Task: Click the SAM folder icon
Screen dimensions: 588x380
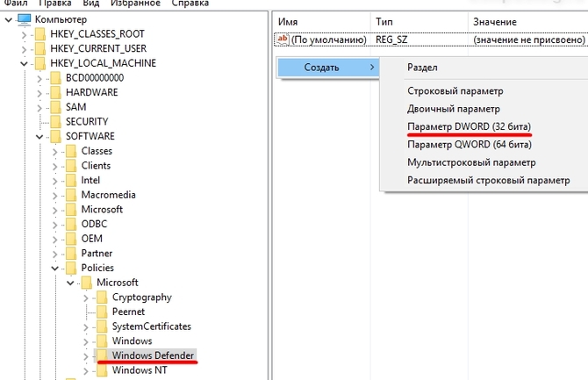Action: [55, 107]
